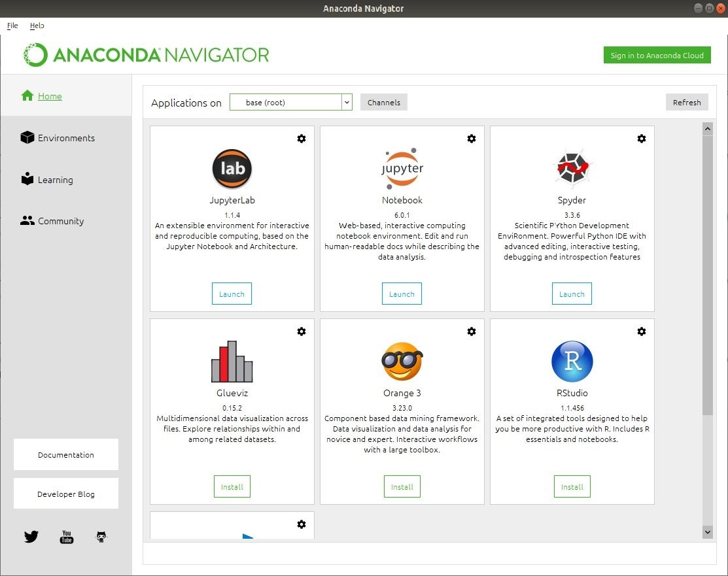
Task: Click the Channels button
Action: coord(383,102)
